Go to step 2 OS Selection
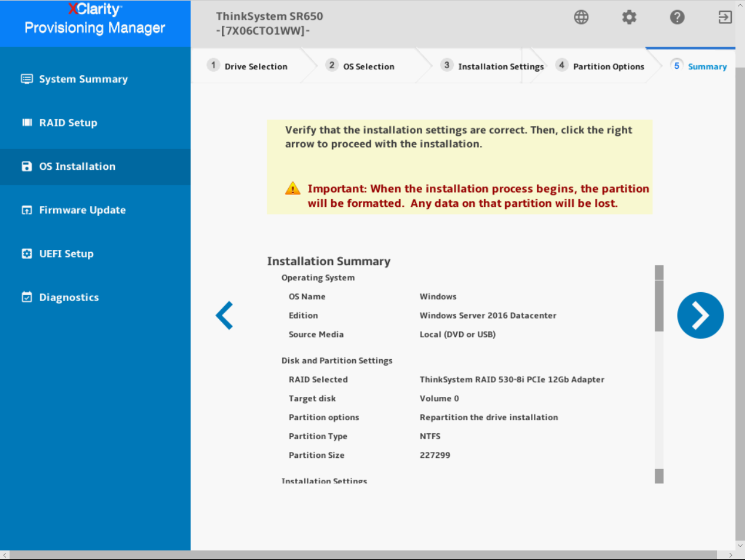The width and height of the screenshot is (745, 560). tap(361, 66)
